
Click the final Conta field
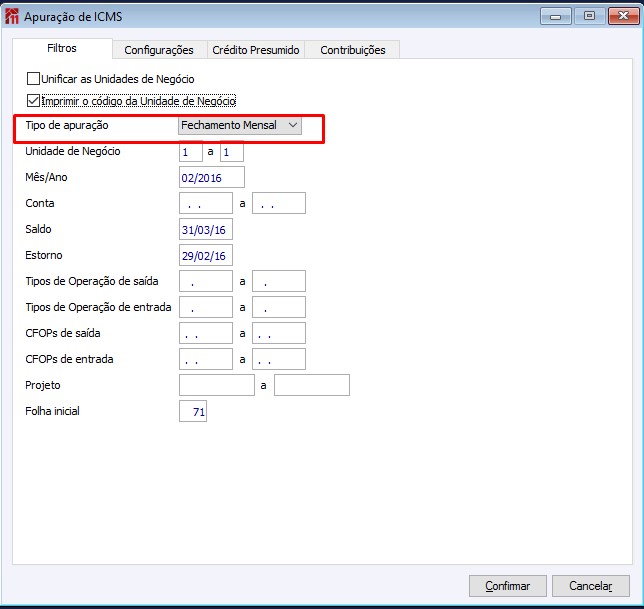(279, 203)
